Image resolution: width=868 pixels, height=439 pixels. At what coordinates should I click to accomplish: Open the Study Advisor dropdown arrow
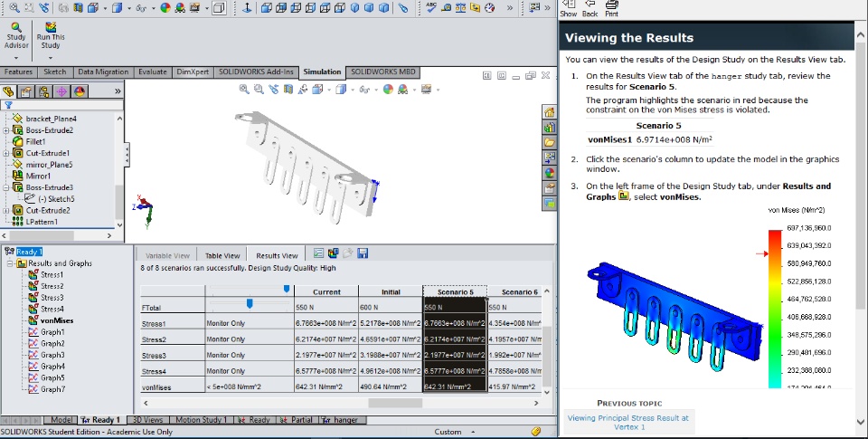tap(16, 58)
